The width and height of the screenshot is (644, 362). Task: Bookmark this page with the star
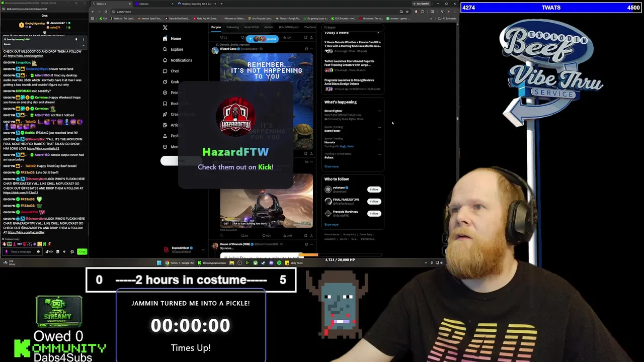pos(407,11)
